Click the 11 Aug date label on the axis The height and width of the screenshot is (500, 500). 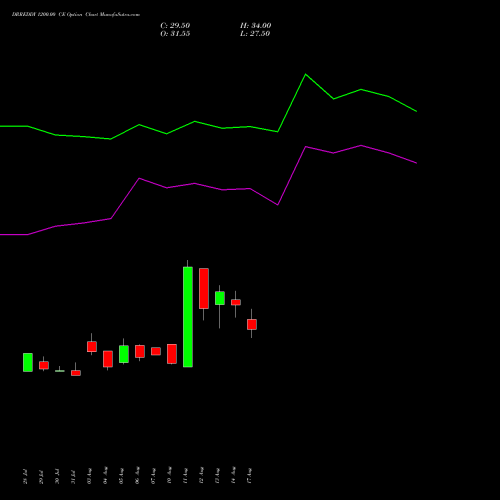(185, 476)
